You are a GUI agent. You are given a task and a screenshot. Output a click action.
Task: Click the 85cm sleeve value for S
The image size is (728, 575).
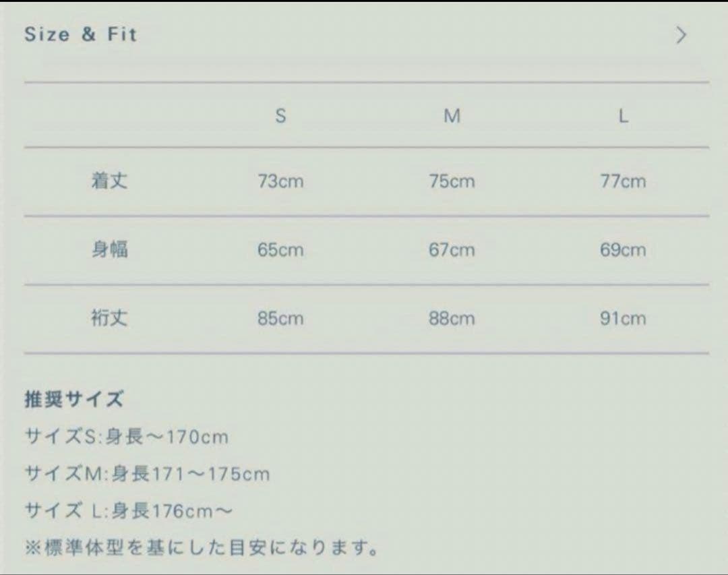click(280, 318)
